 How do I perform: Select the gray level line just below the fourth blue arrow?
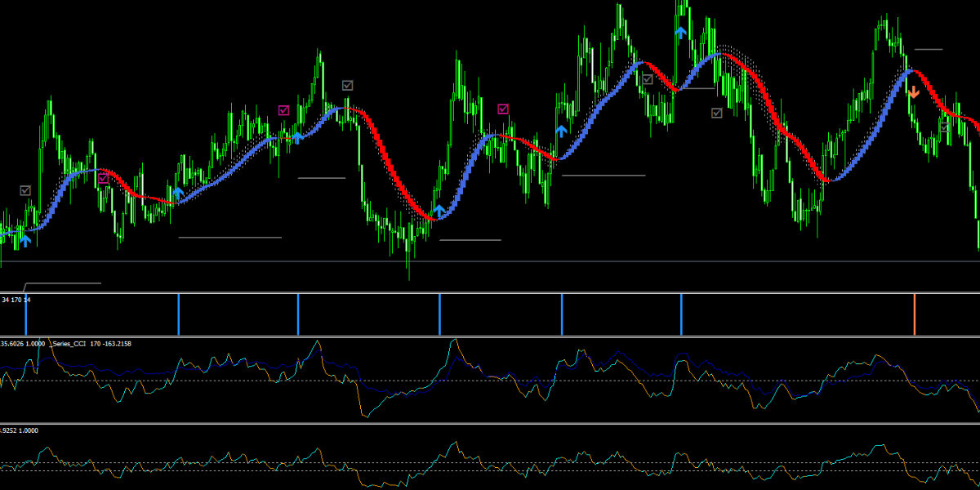(x=470, y=240)
